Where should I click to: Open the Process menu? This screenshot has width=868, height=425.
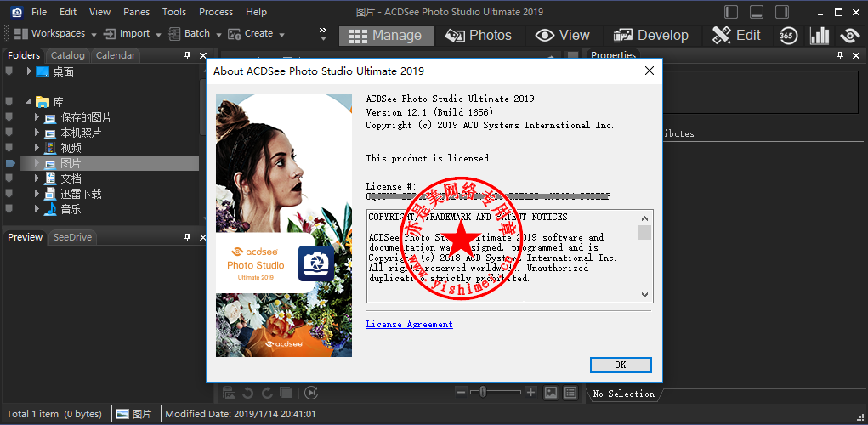[x=216, y=12]
